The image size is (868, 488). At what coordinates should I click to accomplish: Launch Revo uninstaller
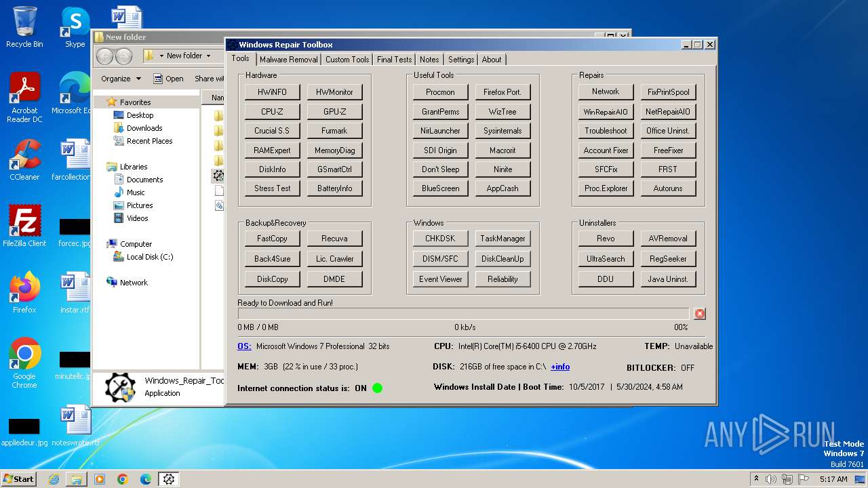(x=606, y=239)
